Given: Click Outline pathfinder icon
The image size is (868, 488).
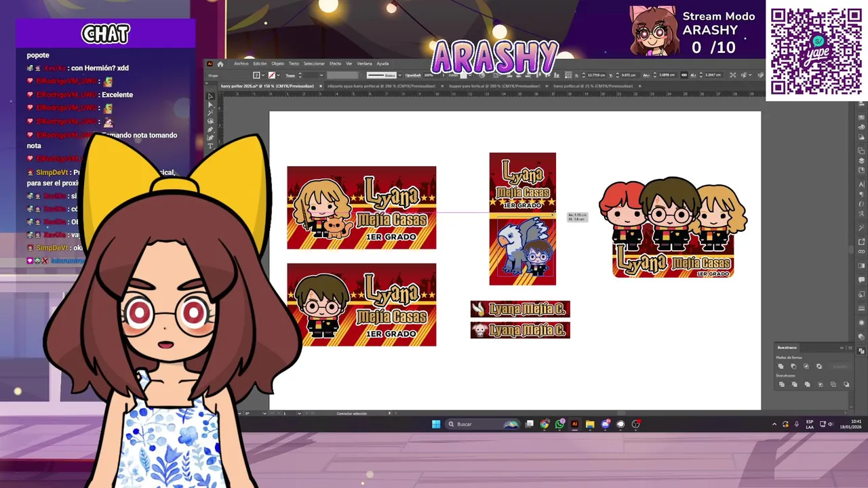Looking at the screenshot, I should click(x=833, y=384).
